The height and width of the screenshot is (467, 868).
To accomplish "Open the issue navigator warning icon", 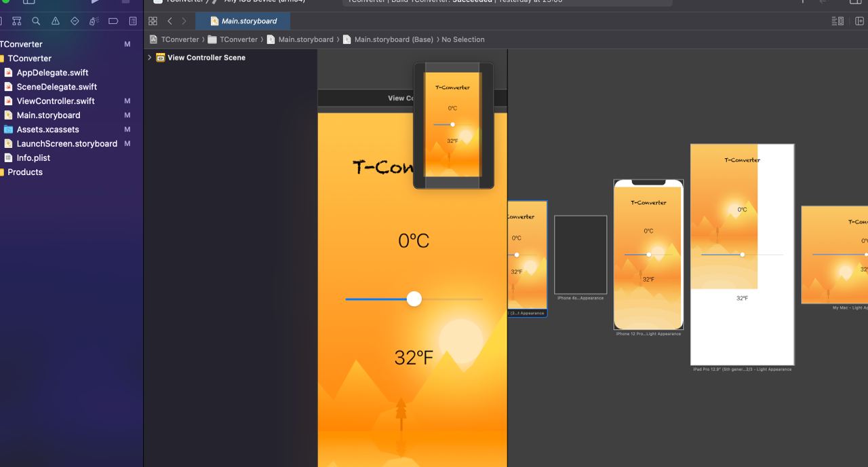I will tap(56, 21).
